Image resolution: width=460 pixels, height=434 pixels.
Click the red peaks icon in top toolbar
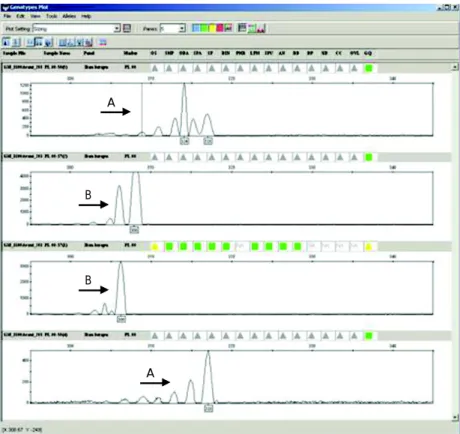[x=261, y=28]
